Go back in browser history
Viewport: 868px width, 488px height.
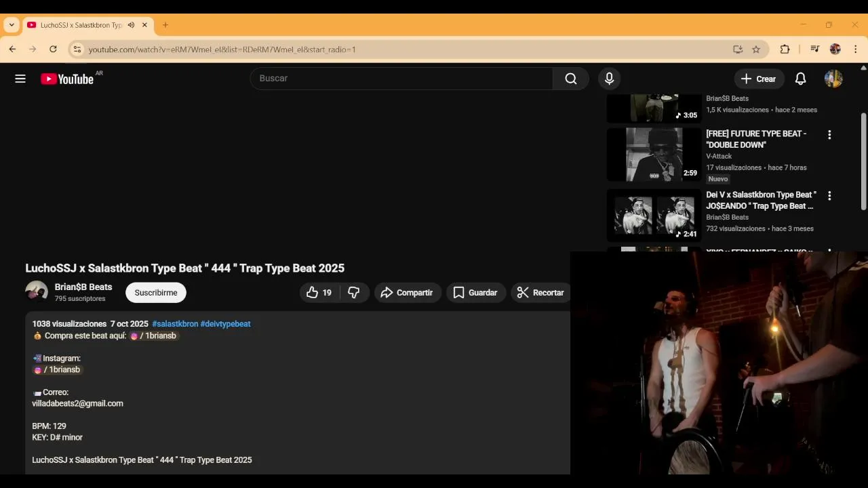12,49
